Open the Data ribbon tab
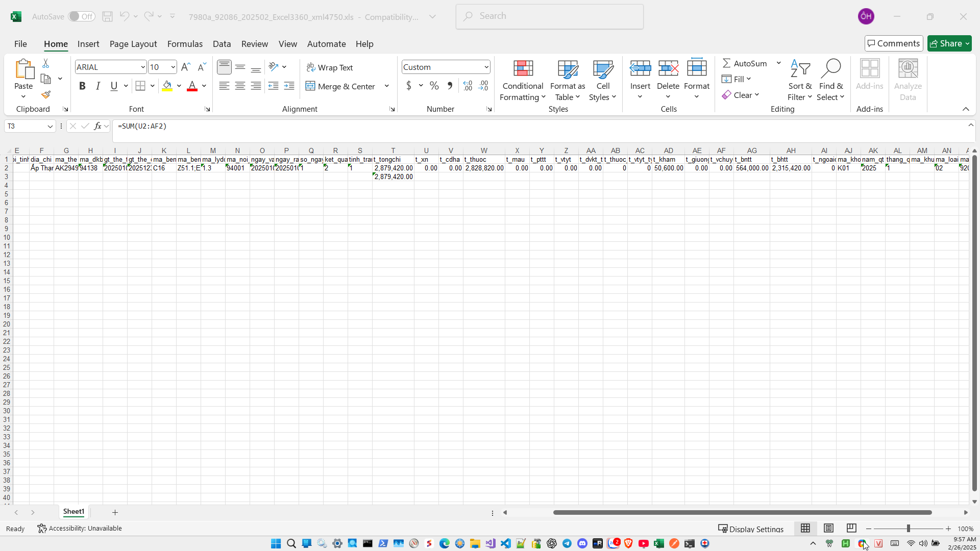 (x=222, y=44)
